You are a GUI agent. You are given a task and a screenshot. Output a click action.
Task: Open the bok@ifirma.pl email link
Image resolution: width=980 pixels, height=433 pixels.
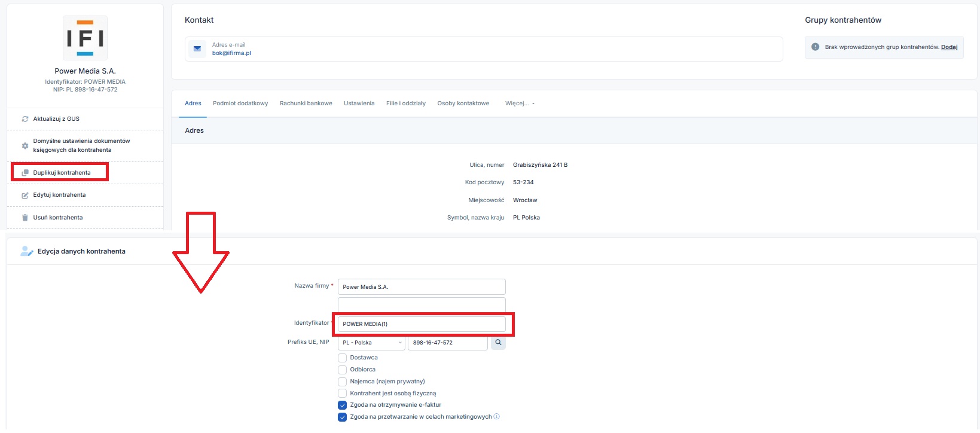click(231, 53)
